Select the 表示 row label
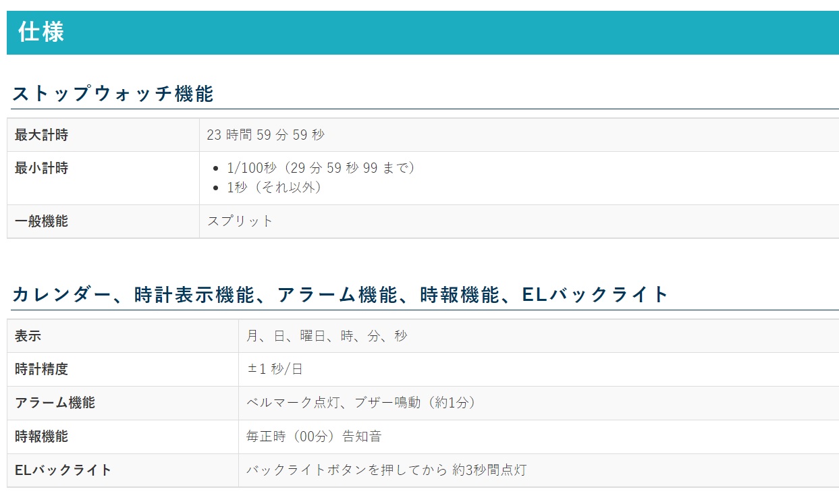Screen dimensions: 839x504 (28, 336)
